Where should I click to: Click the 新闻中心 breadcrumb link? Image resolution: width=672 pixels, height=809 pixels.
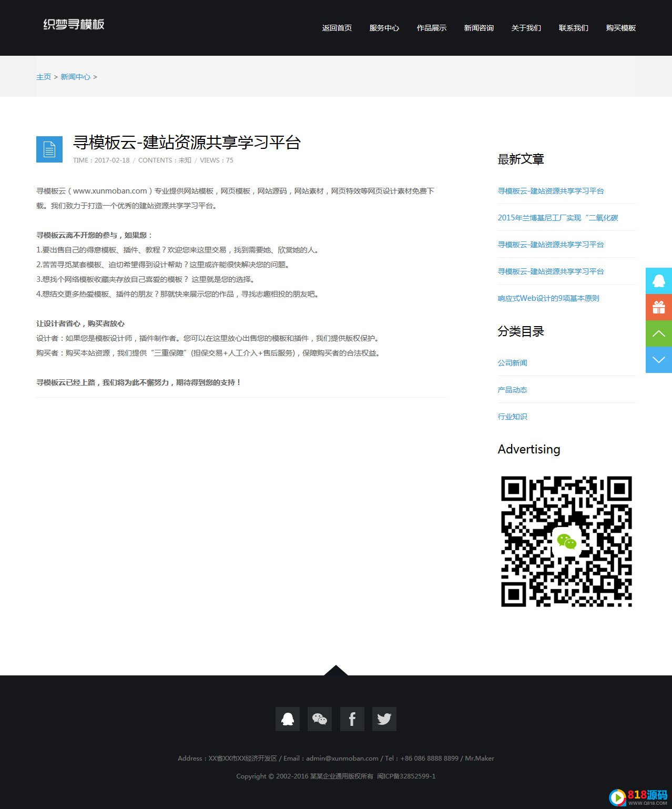pyautogui.click(x=76, y=77)
